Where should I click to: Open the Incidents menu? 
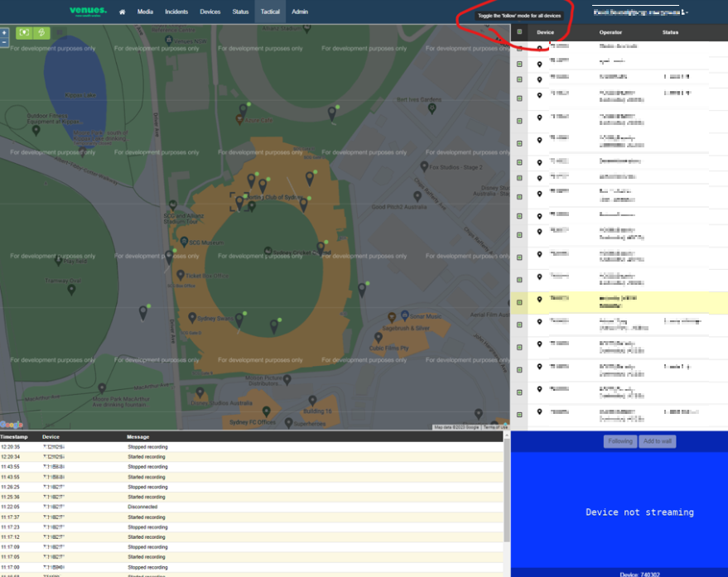(176, 12)
